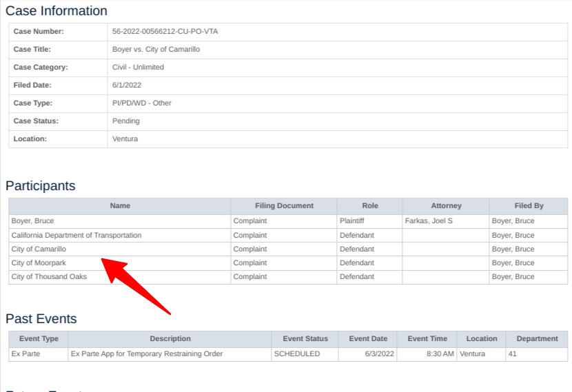Click the Filed By column header
Screen dimensions: 572x392
[529, 206]
